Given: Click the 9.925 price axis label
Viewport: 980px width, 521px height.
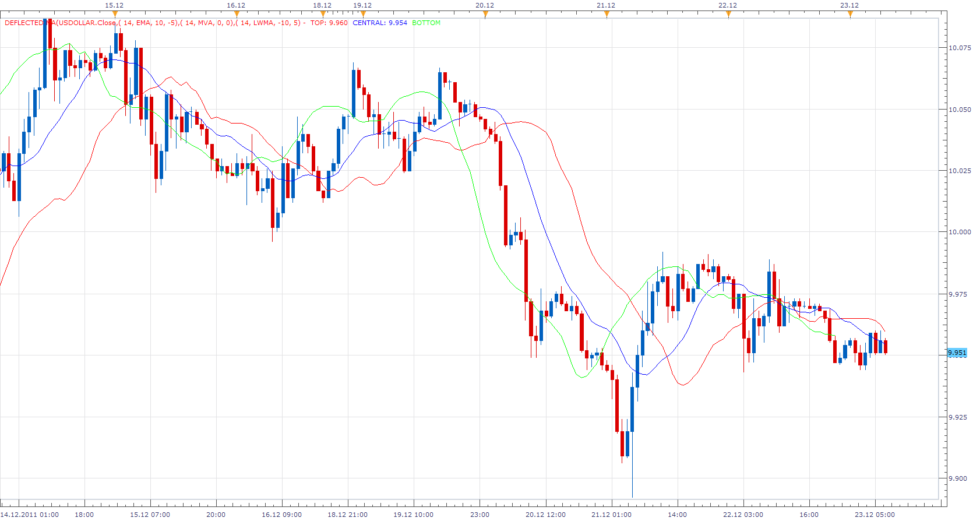Looking at the screenshot, I should click(958, 417).
